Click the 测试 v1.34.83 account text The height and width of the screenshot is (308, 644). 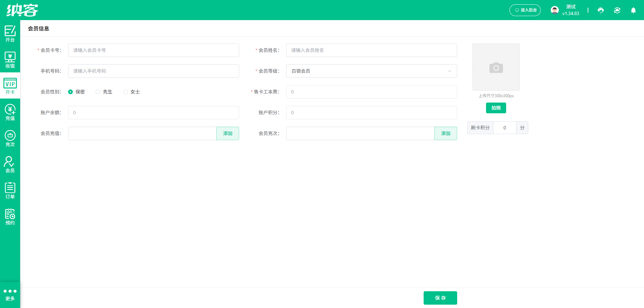click(x=571, y=10)
